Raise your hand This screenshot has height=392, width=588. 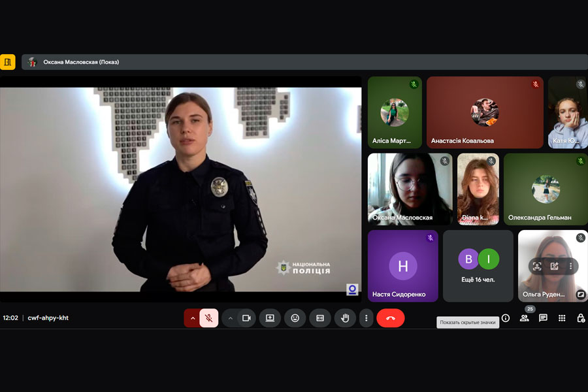(345, 318)
